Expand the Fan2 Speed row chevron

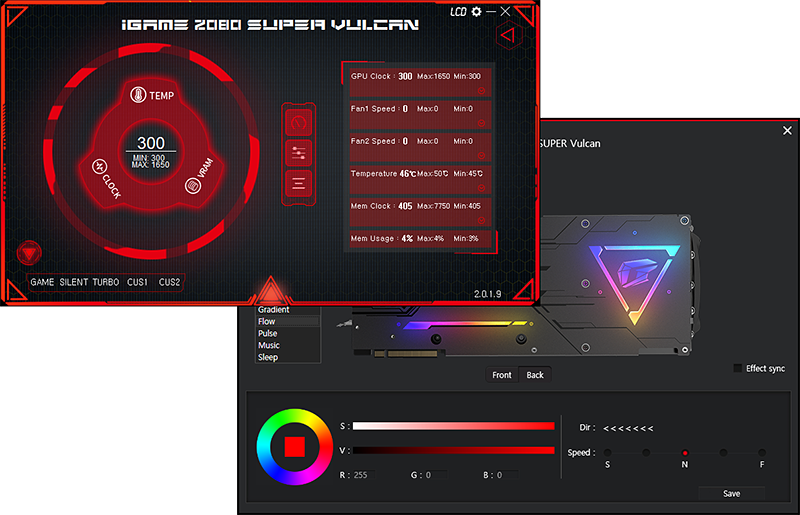click(481, 156)
